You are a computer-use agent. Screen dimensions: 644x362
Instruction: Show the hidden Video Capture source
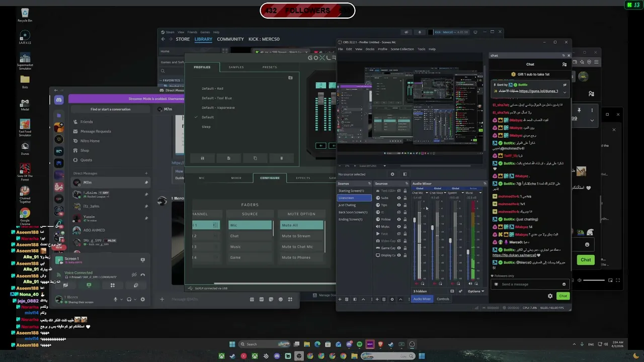tap(399, 241)
